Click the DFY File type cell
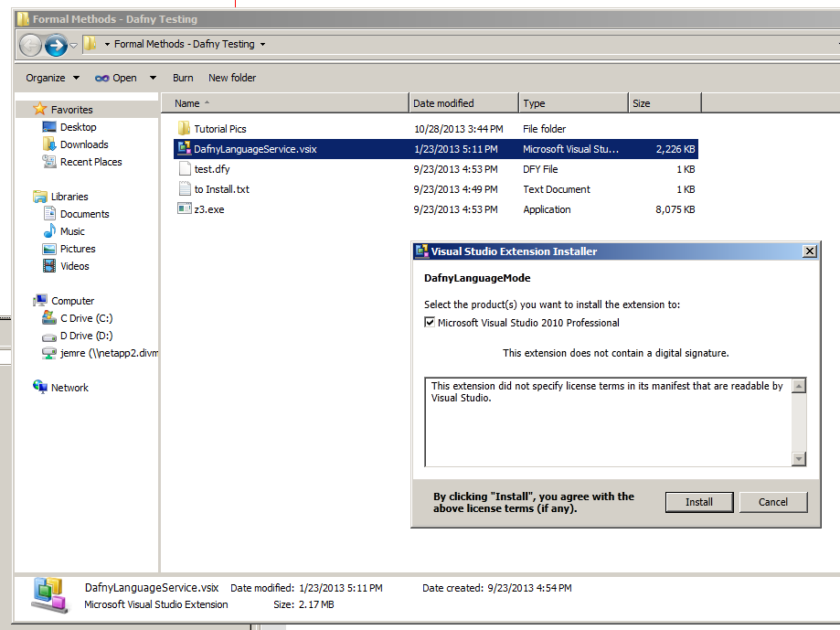The width and height of the screenshot is (840, 630). point(540,169)
